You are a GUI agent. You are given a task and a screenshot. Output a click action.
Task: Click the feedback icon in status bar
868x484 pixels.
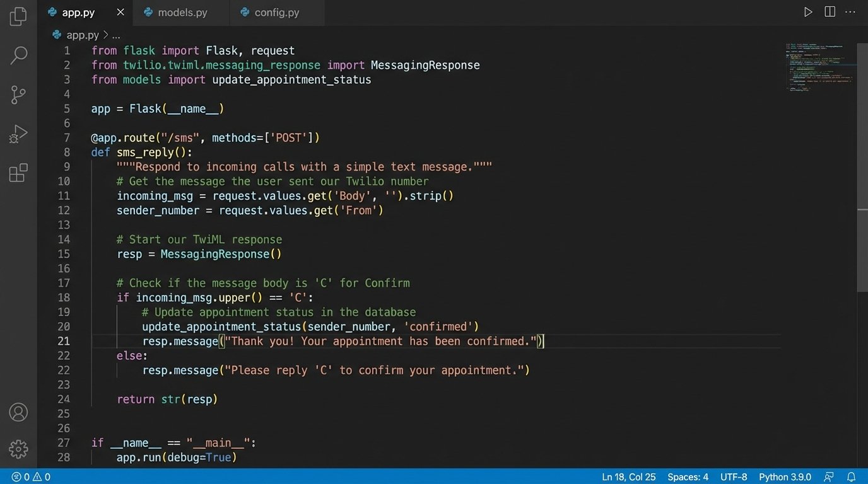[829, 477]
